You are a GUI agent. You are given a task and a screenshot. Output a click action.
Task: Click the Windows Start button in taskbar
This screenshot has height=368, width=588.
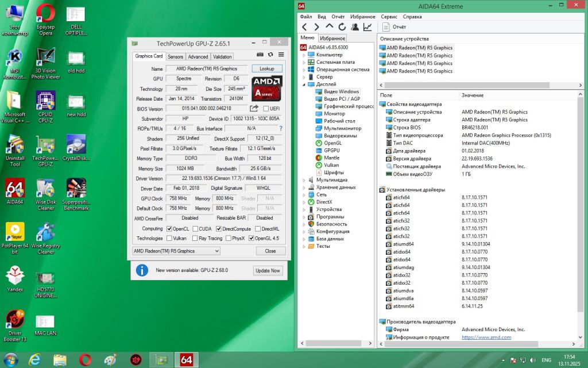[x=10, y=360]
